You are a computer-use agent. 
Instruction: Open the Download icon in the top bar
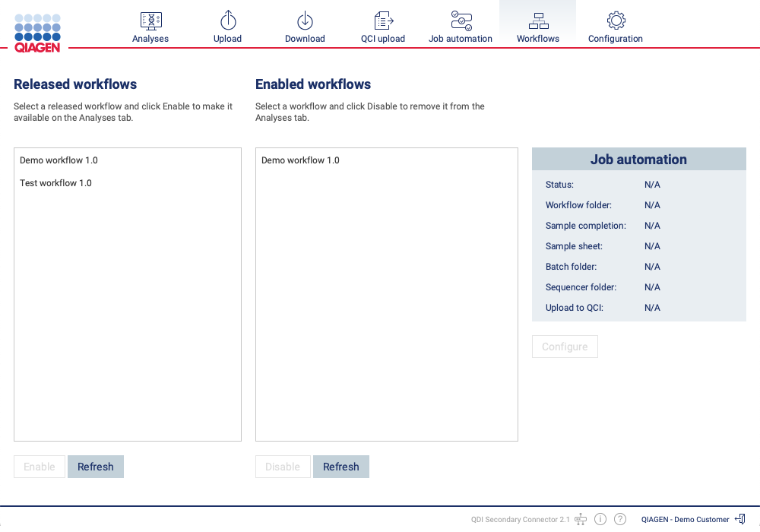click(305, 21)
